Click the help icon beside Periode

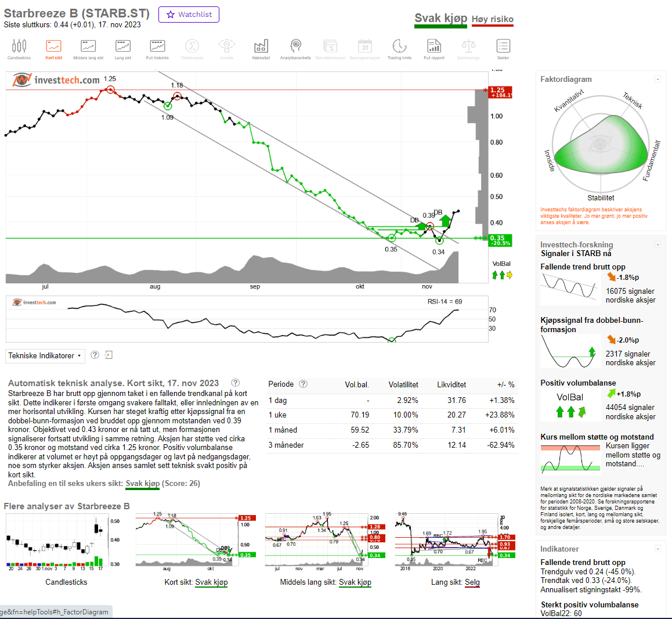pos(304,384)
